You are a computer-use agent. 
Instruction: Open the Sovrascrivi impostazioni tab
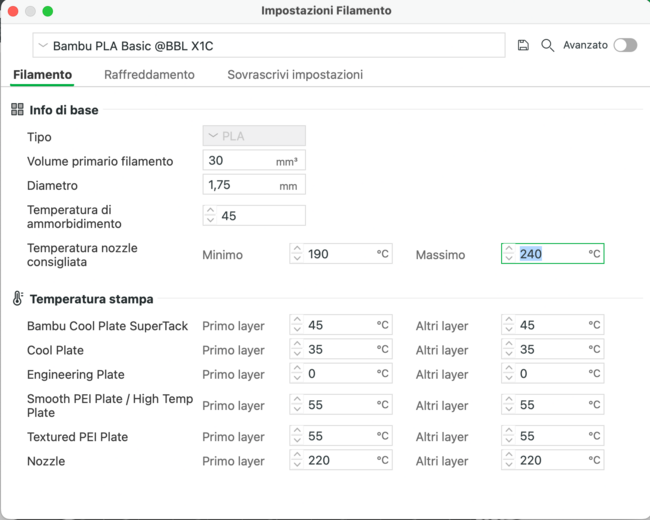click(295, 75)
